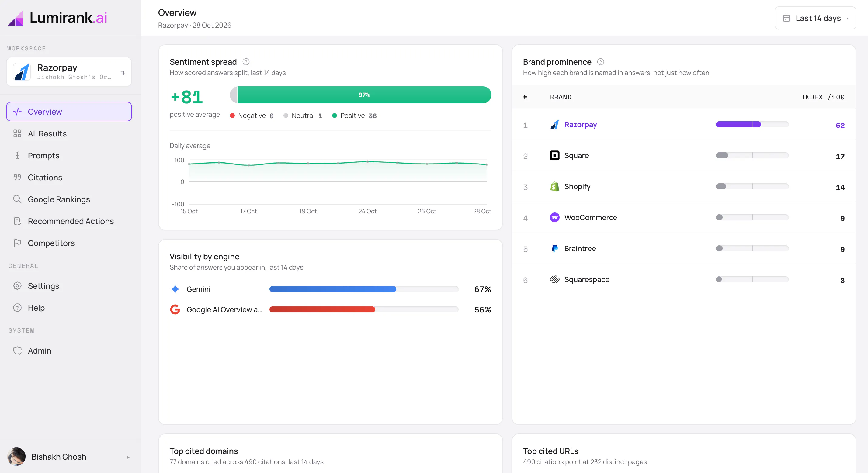Image resolution: width=868 pixels, height=473 pixels.
Task: Click the Top cited URLs heading
Action: 550,451
